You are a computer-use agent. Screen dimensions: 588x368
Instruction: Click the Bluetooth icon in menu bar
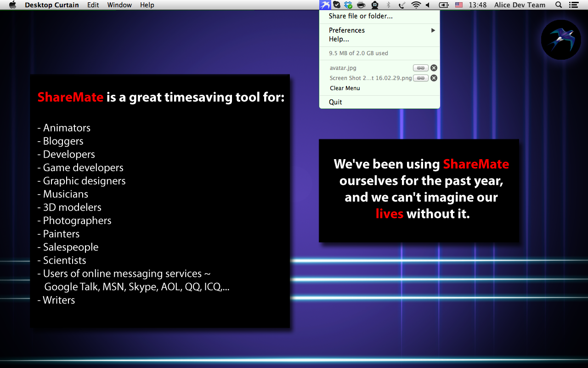(388, 5)
